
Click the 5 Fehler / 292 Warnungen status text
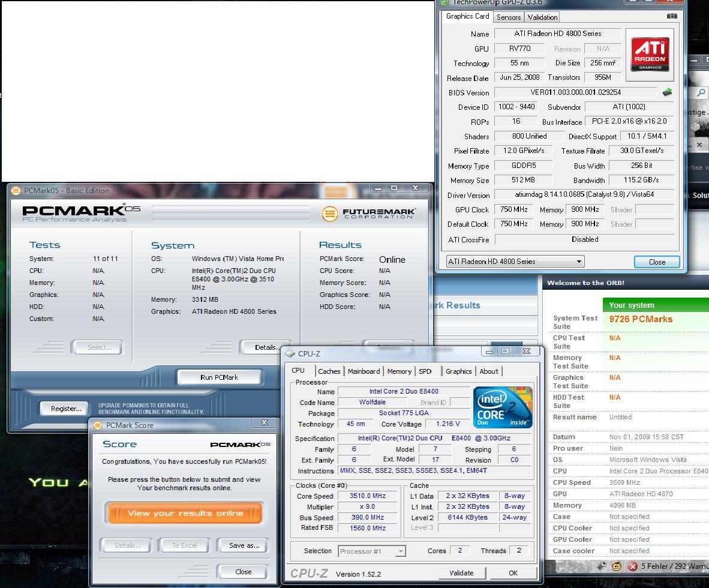click(x=675, y=566)
